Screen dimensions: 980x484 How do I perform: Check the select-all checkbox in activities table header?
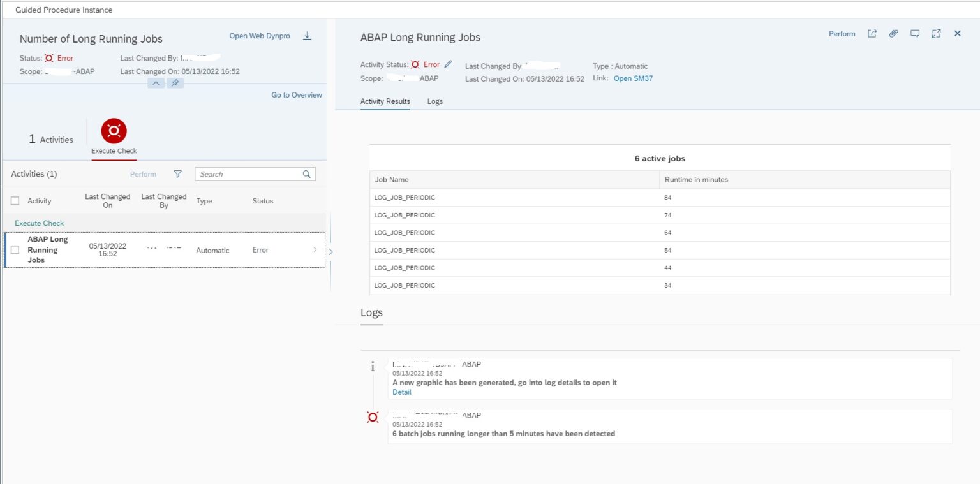15,200
